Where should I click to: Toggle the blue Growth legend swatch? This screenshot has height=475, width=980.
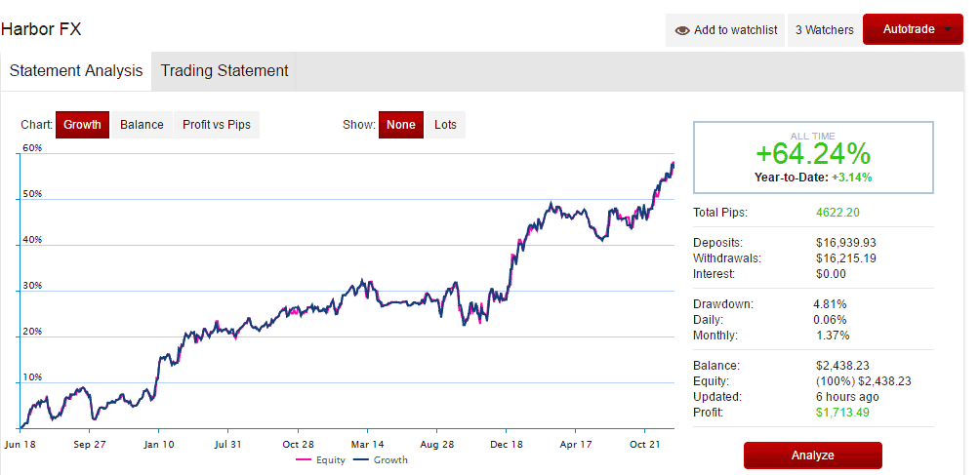pyautogui.click(x=360, y=460)
